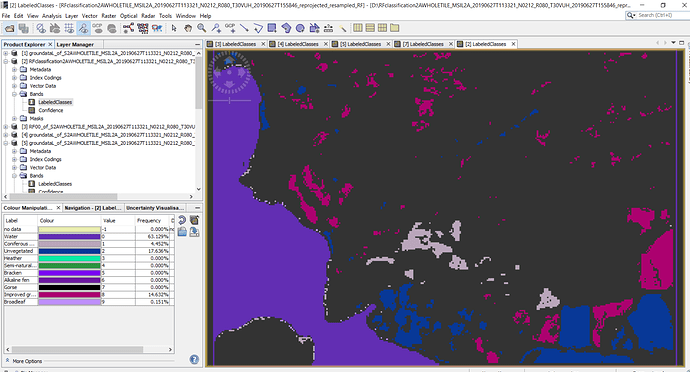Import colour palette from file icon
This screenshot has width=690, height=372.
(182, 232)
